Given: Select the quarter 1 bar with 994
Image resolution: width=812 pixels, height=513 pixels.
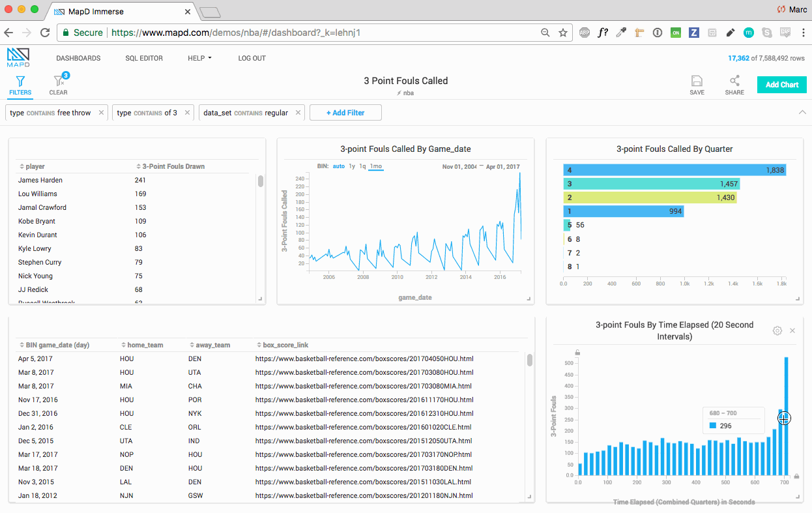Looking at the screenshot, I should click(x=624, y=211).
